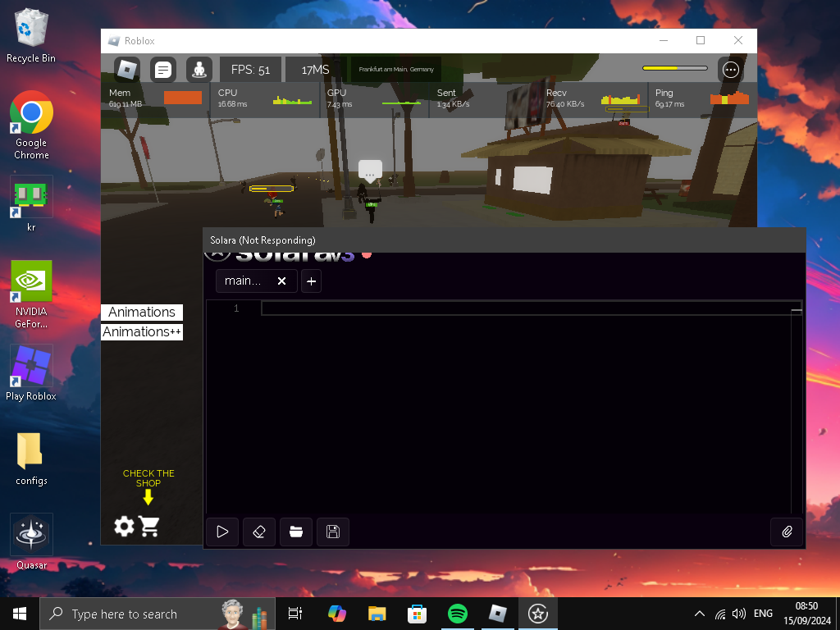Click the 17MS latency readout
The height and width of the screenshot is (630, 840).
pyautogui.click(x=316, y=70)
